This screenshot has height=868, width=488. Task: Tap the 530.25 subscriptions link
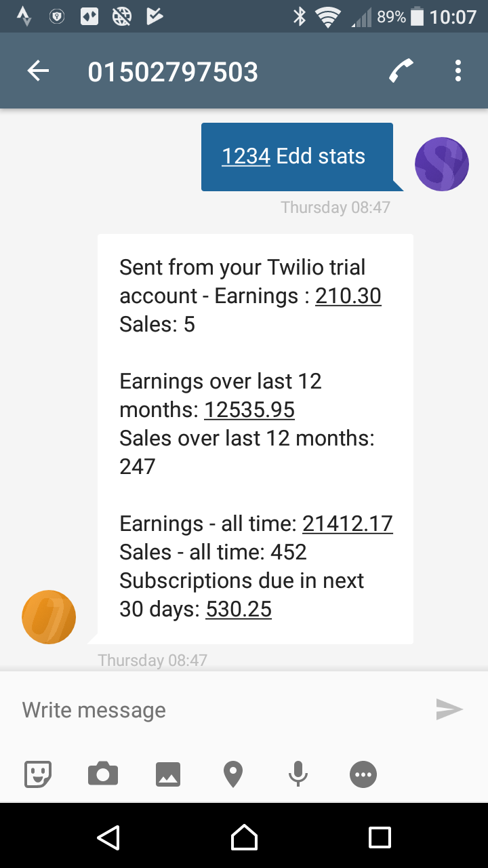[x=239, y=609]
